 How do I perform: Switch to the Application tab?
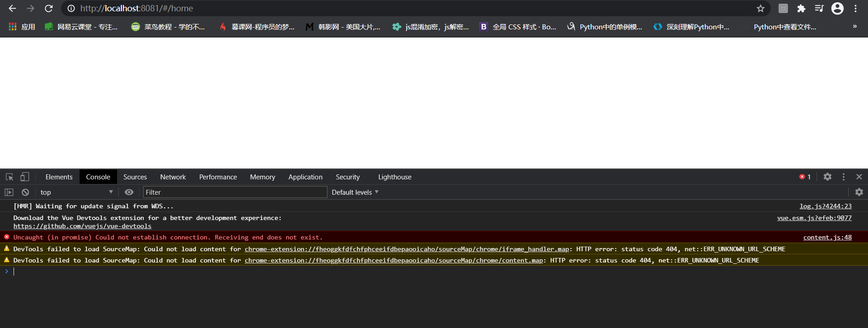point(306,177)
